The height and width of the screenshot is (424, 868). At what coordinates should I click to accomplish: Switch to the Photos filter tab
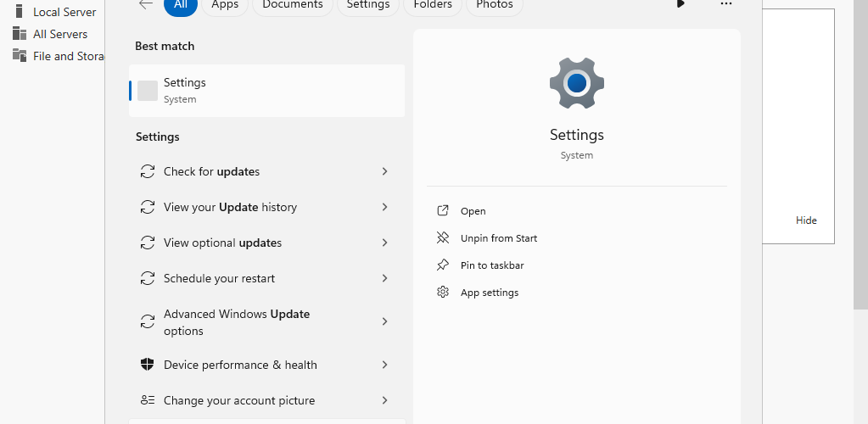click(x=495, y=6)
